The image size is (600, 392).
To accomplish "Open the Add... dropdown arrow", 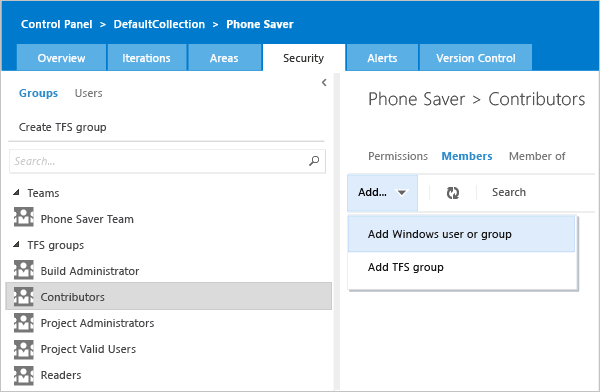I will click(402, 193).
